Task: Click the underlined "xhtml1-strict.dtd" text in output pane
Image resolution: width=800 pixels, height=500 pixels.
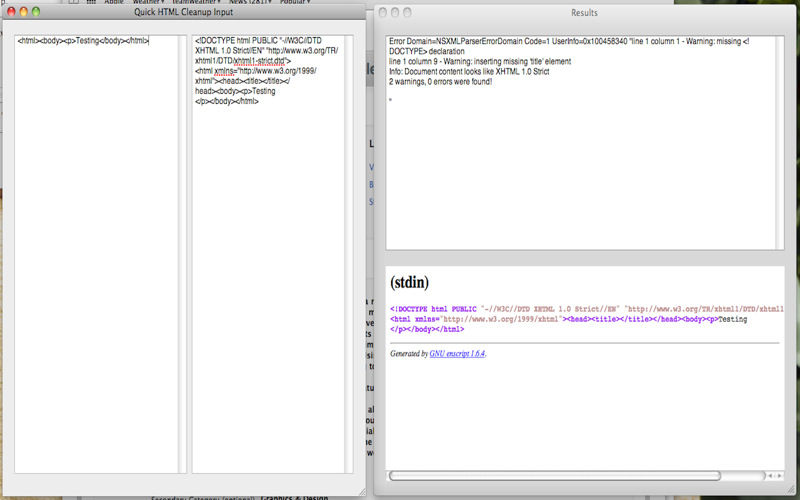Action: point(259,61)
